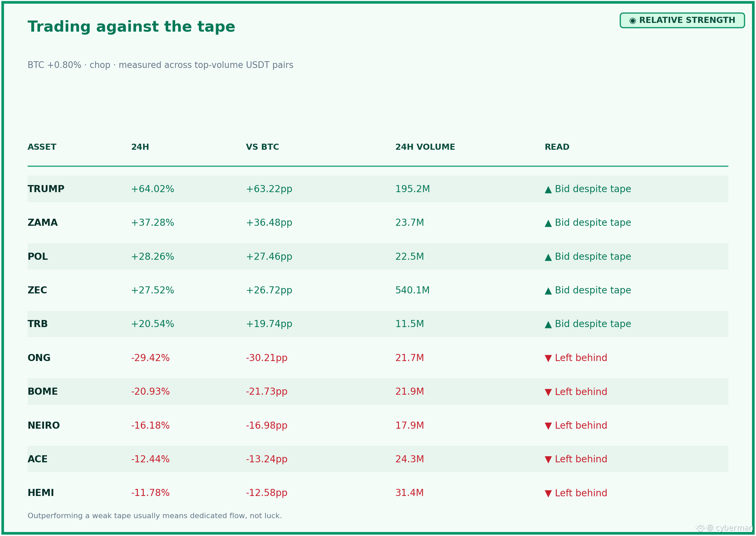Select the POL asset name
The height and width of the screenshot is (536, 756).
pyautogui.click(x=38, y=257)
